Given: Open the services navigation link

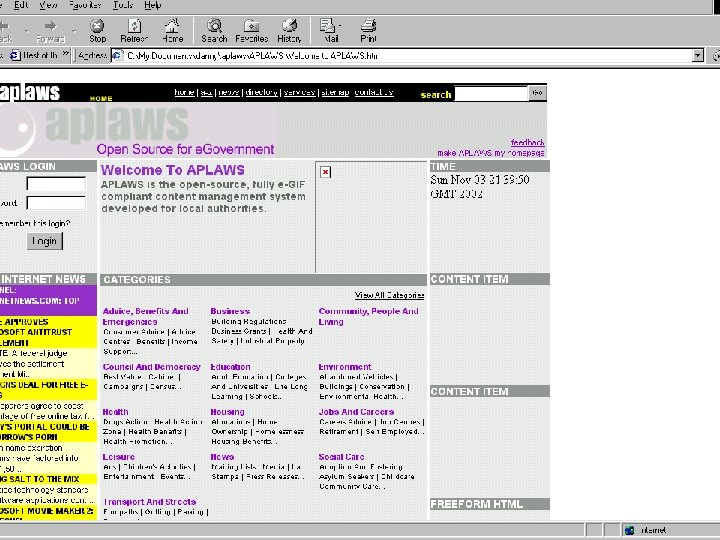Looking at the screenshot, I should tap(299, 92).
